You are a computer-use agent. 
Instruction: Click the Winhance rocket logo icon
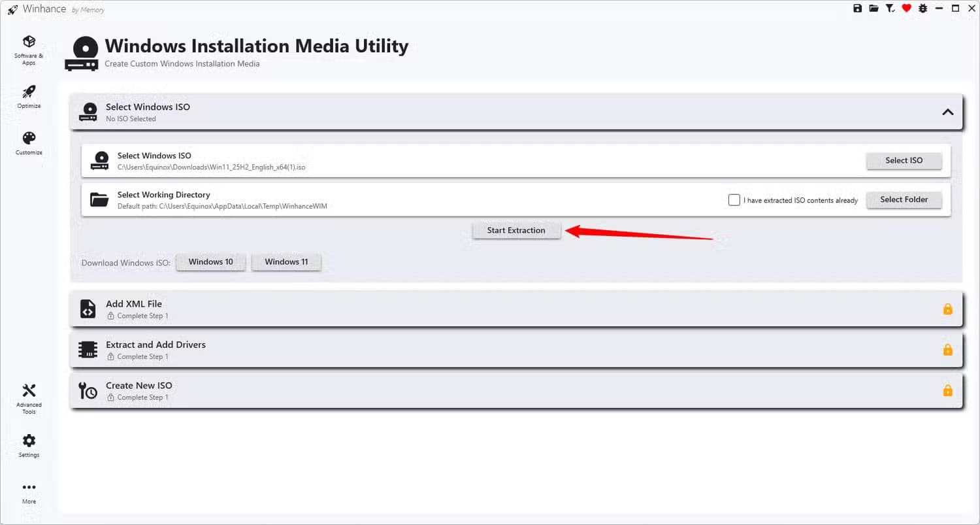(x=12, y=9)
